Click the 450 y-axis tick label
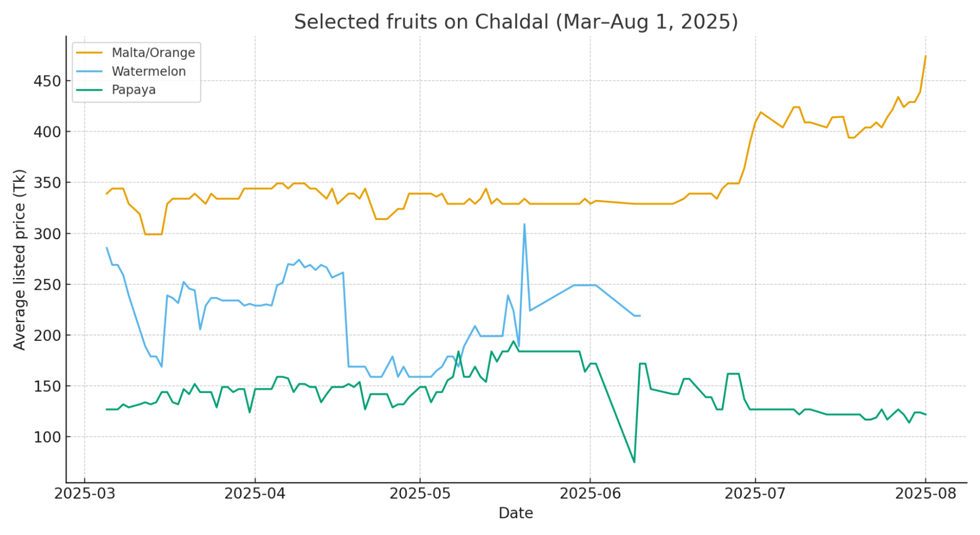 [47, 81]
